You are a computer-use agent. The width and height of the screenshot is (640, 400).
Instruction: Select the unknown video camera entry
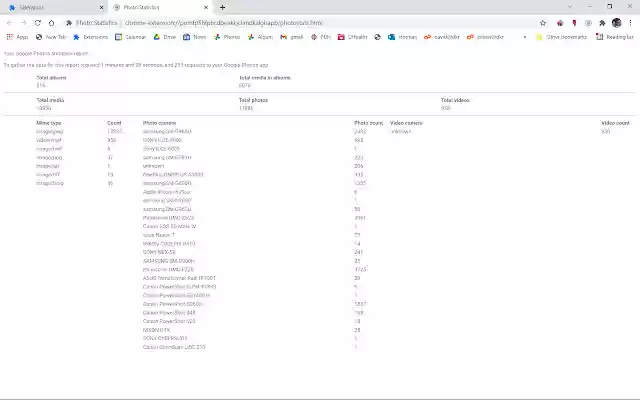point(401,131)
